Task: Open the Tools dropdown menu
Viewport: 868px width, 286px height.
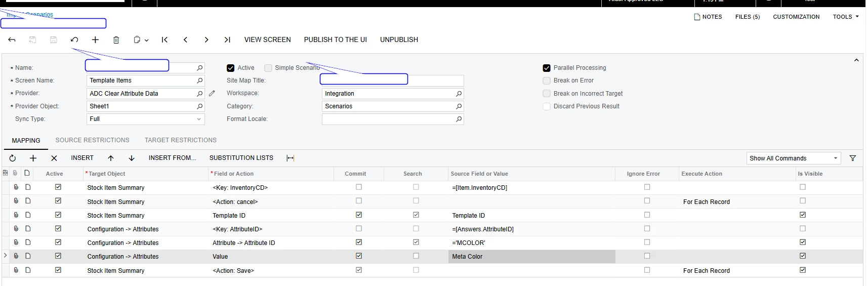Action: click(846, 17)
